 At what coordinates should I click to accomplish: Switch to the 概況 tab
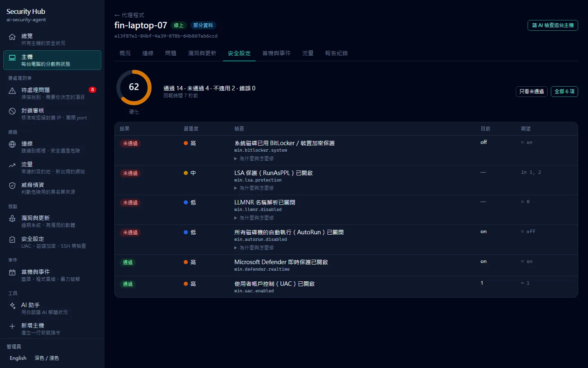125,53
